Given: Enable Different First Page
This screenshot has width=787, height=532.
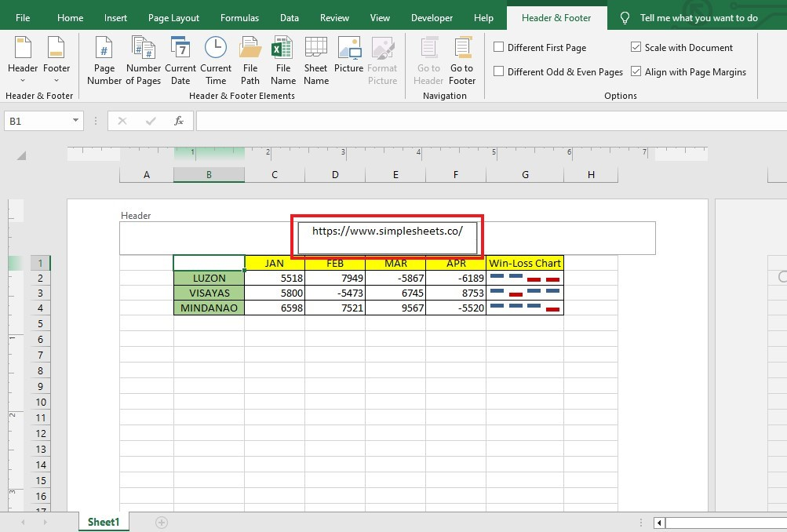Looking at the screenshot, I should 499,47.
